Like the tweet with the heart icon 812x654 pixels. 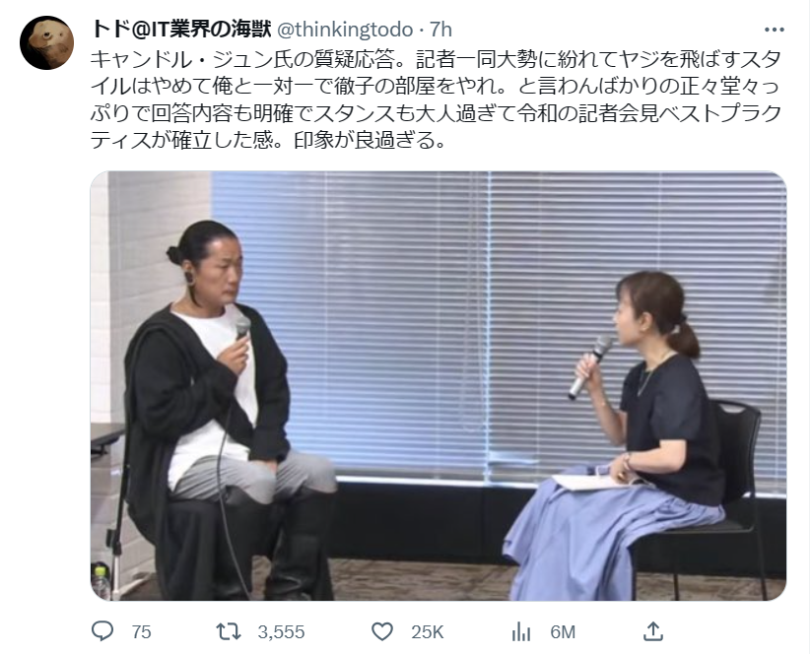point(382,631)
